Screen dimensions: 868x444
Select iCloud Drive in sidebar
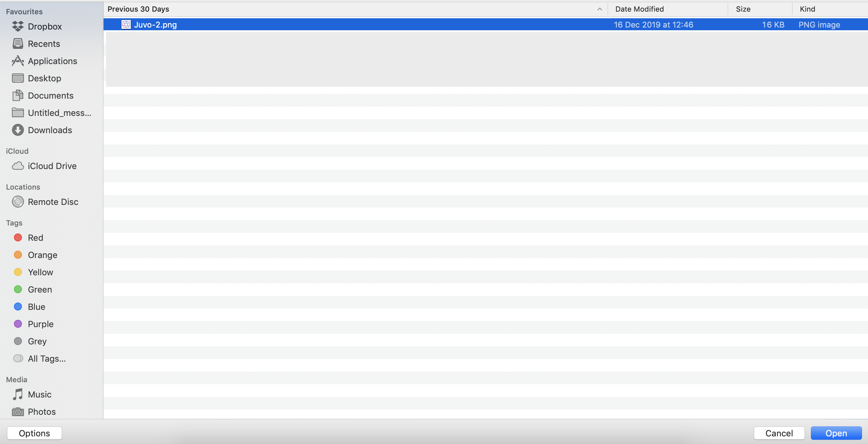pos(52,166)
